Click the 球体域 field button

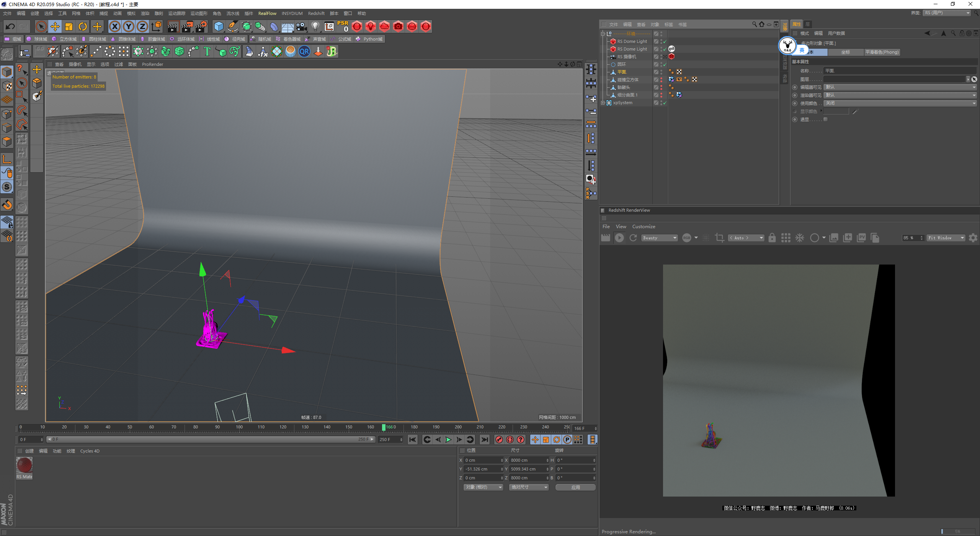37,39
